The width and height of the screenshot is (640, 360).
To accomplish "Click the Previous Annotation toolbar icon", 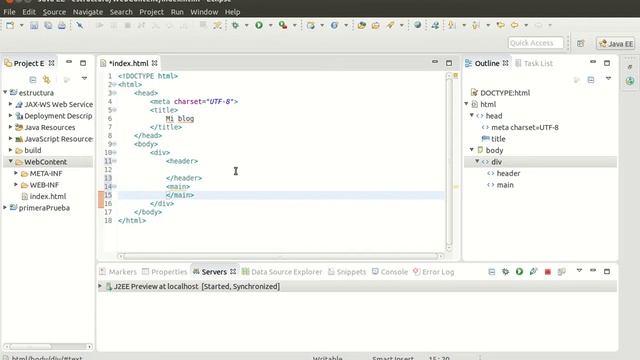I will click(476, 25).
